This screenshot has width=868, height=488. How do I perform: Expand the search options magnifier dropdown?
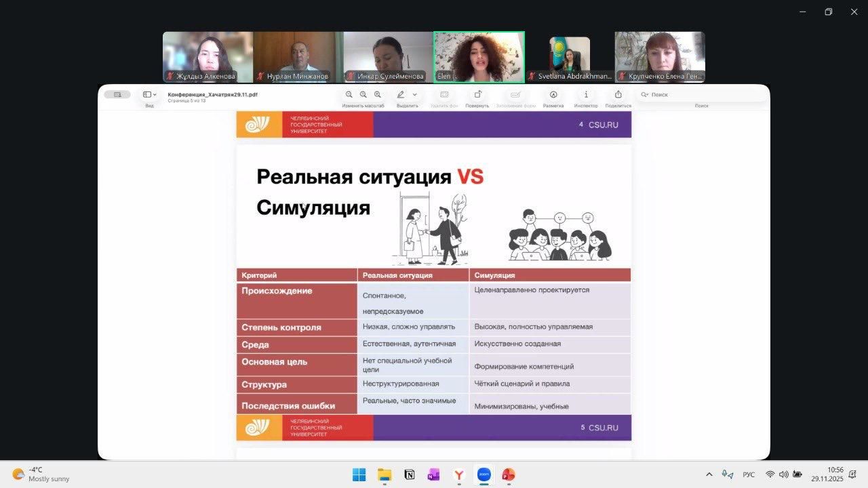click(x=644, y=95)
